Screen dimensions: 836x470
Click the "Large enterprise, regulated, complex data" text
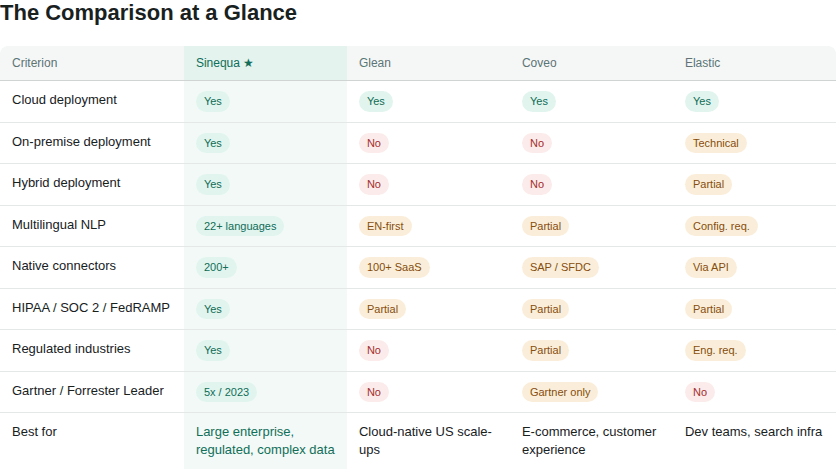point(265,441)
